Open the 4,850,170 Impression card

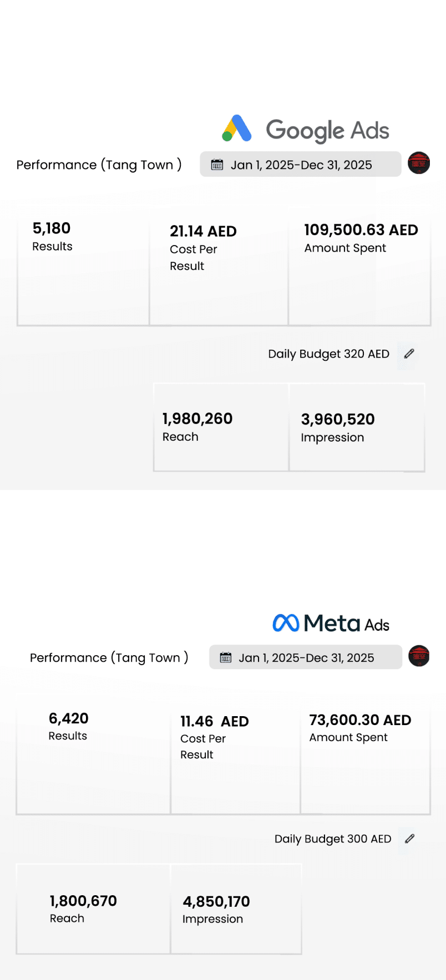[x=236, y=908]
